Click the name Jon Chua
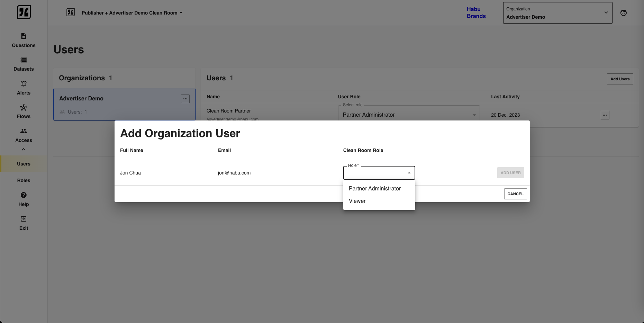This screenshot has height=323, width=644. click(x=130, y=173)
